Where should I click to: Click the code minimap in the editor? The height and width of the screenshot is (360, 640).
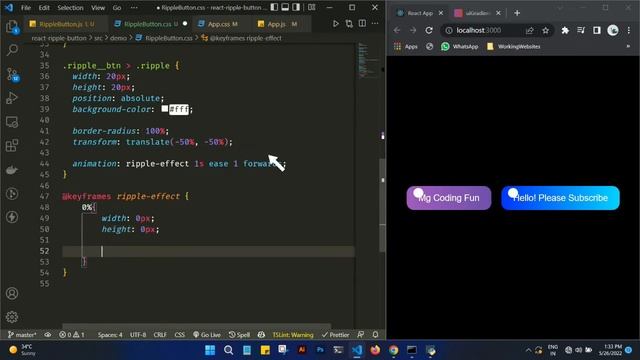(x=368, y=60)
